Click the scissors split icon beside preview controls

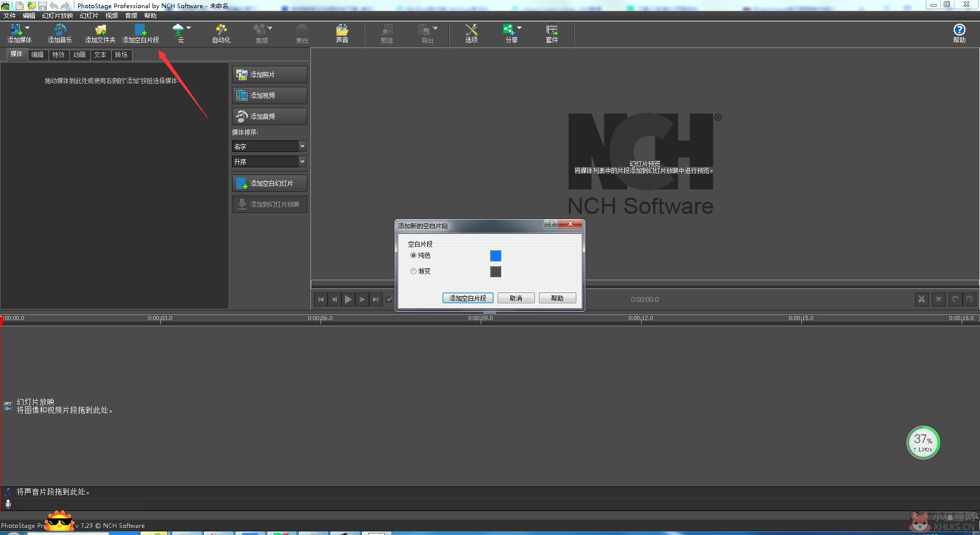click(921, 299)
